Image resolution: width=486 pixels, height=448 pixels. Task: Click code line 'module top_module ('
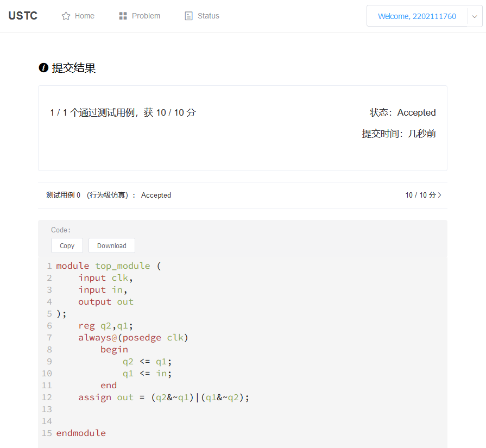(x=109, y=266)
